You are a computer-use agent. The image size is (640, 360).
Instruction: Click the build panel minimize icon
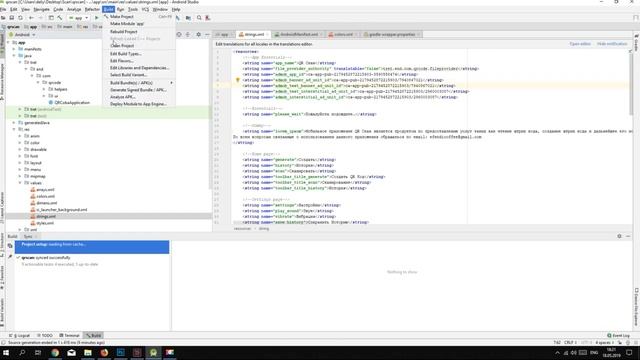pyautogui.click(x=628, y=236)
